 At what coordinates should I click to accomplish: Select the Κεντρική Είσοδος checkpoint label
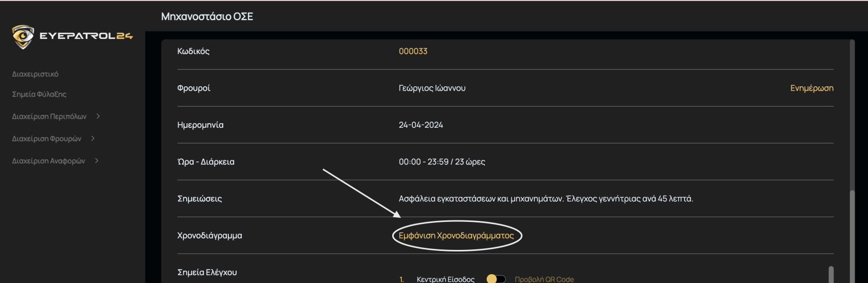(x=445, y=279)
